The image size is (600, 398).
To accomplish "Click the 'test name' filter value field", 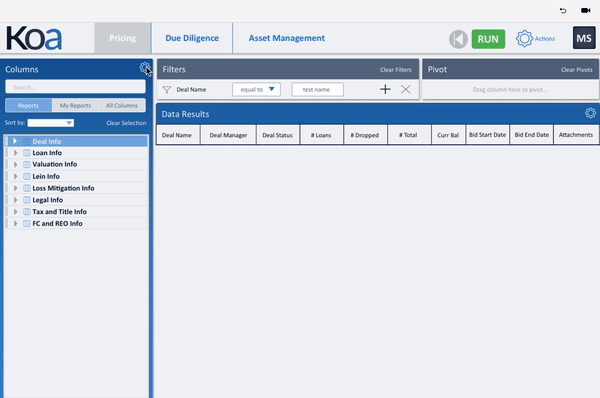I will click(x=317, y=90).
